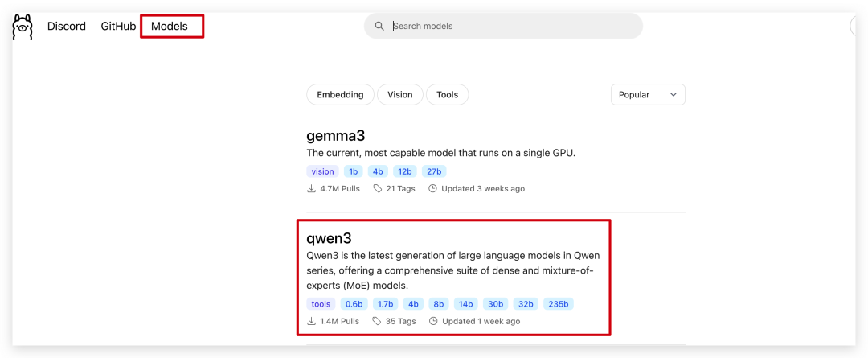
Task: Open the Popular sort dropdown
Action: 649,95
